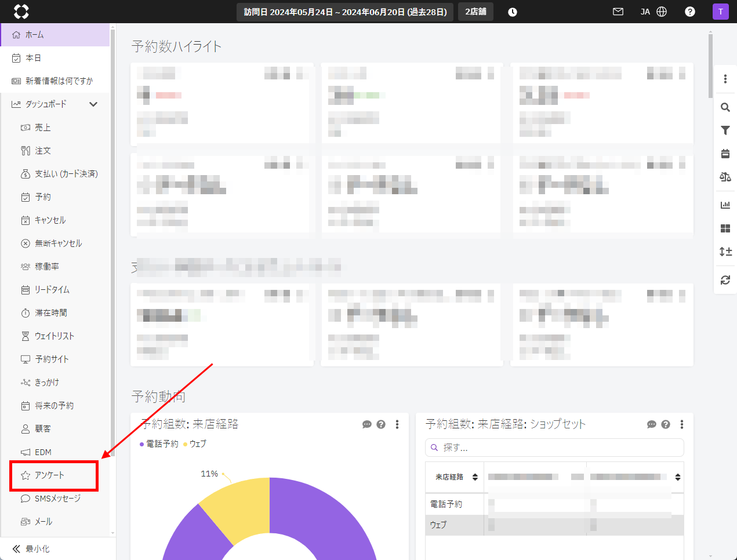The image size is (737, 560).
Task: Open the filter funnel icon
Action: [725, 130]
